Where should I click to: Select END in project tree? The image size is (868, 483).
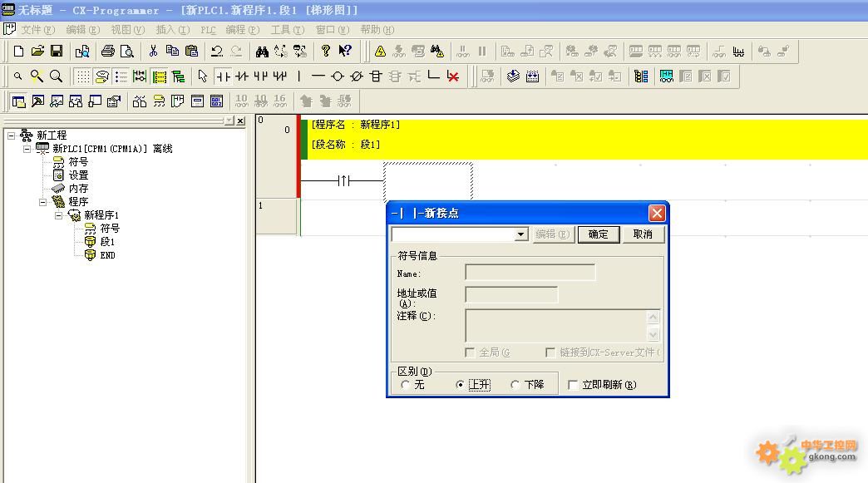point(107,255)
